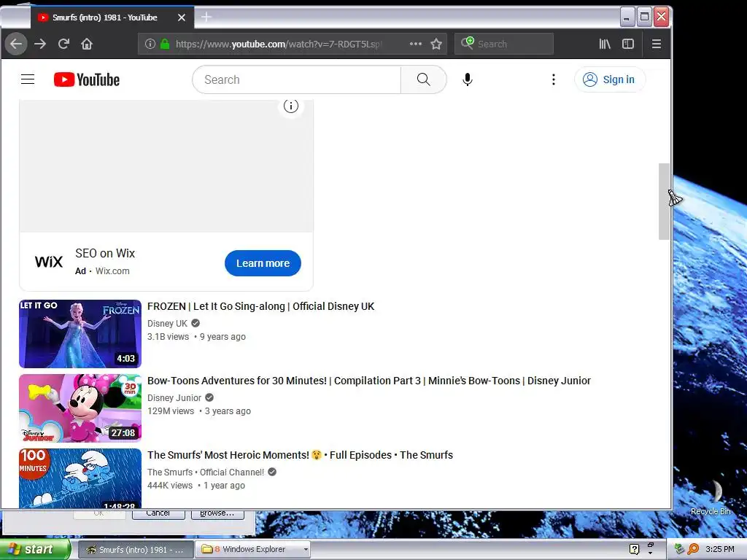Screen dimensions: 747x560
Task: Click the taskbar clock showing 3:25 PM
Action: click(720, 549)
